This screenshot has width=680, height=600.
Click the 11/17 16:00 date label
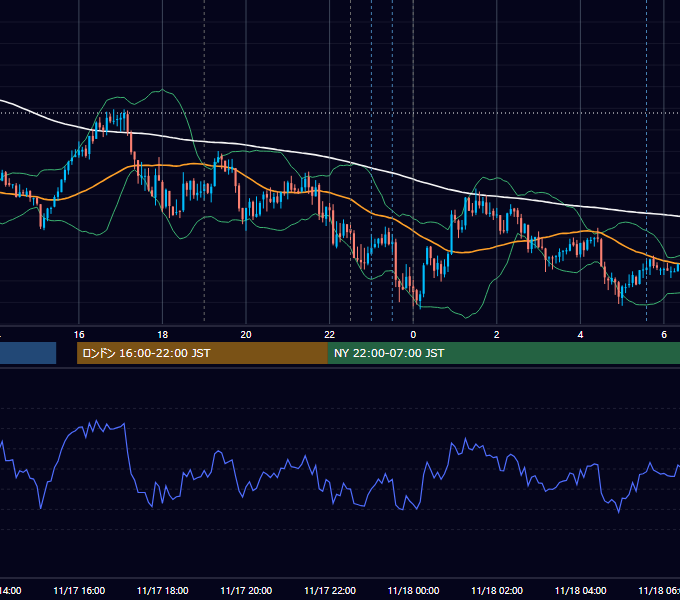79,590
